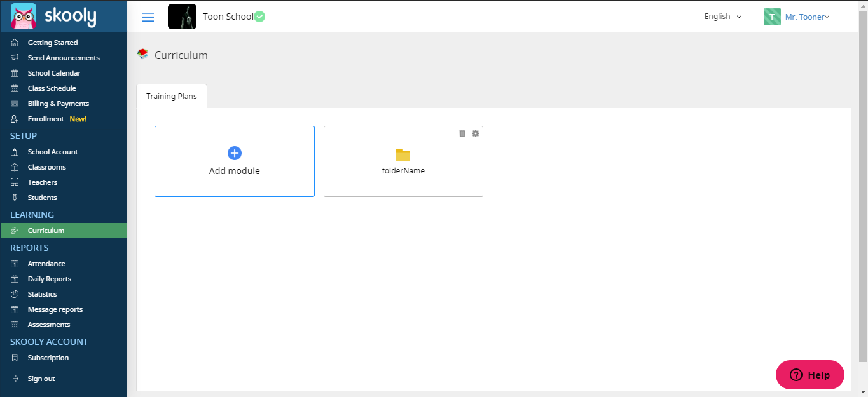The image size is (868, 397).
Task: Click the Toon School name text
Action: point(228,17)
